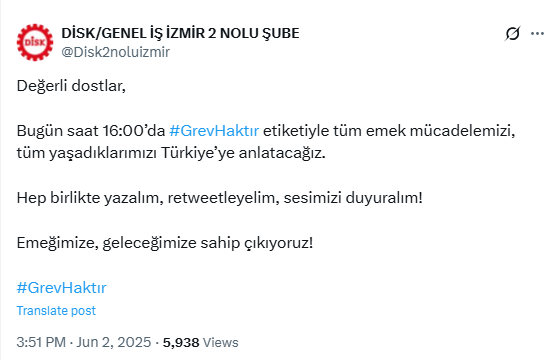Click the word "retweetleyelim" in the post
557x360 pixels.
tap(221, 198)
